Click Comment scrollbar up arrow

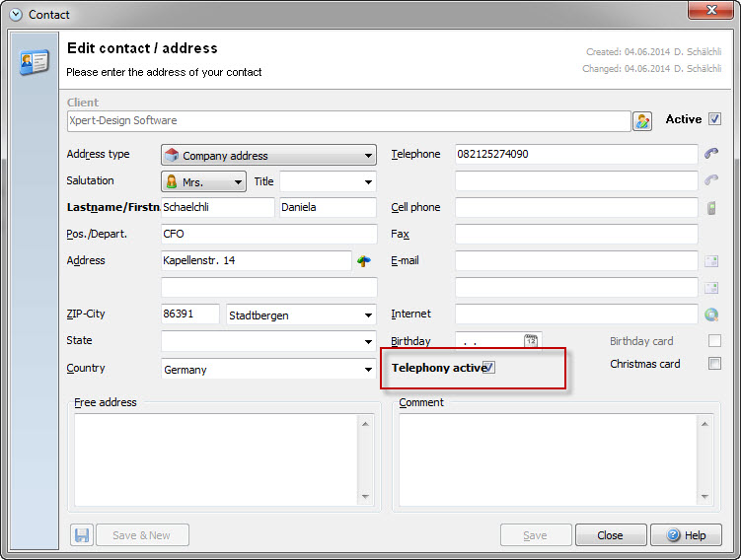[x=704, y=424]
